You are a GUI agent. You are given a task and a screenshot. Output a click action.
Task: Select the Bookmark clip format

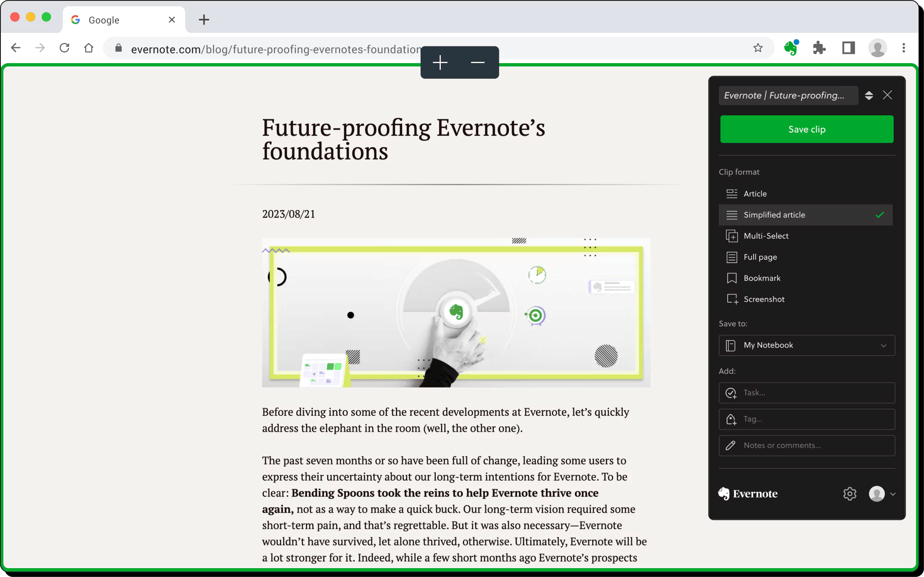pyautogui.click(x=762, y=278)
